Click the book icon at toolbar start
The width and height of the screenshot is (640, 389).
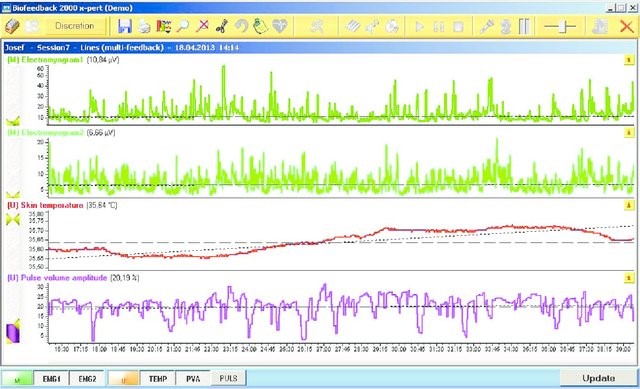[x=12, y=27]
